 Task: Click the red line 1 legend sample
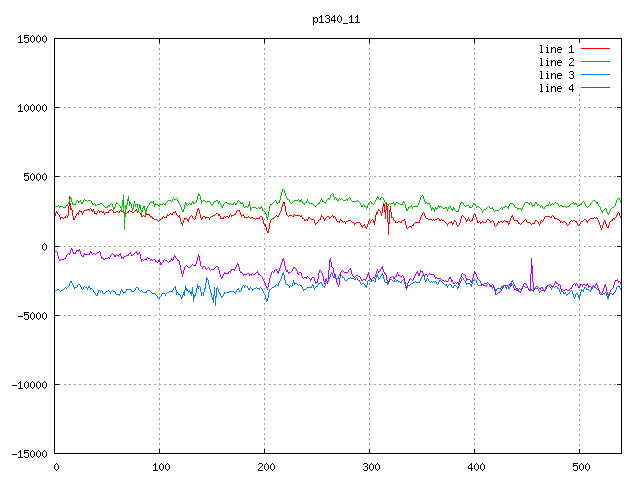[595, 49]
